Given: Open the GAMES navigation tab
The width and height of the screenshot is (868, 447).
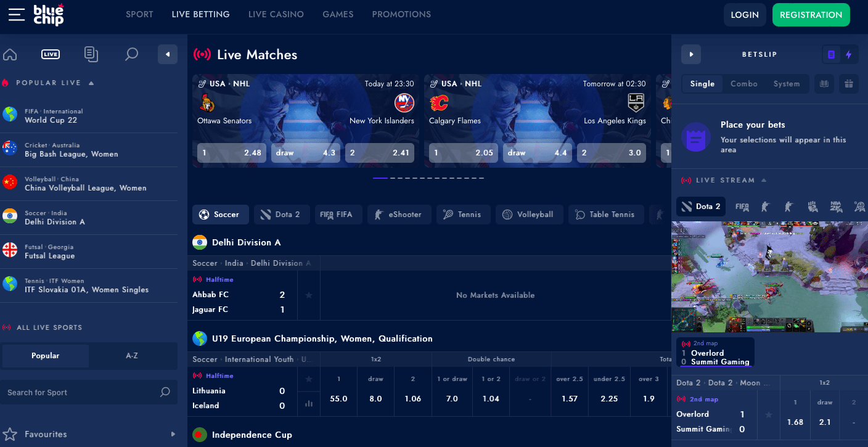Looking at the screenshot, I should [338, 14].
